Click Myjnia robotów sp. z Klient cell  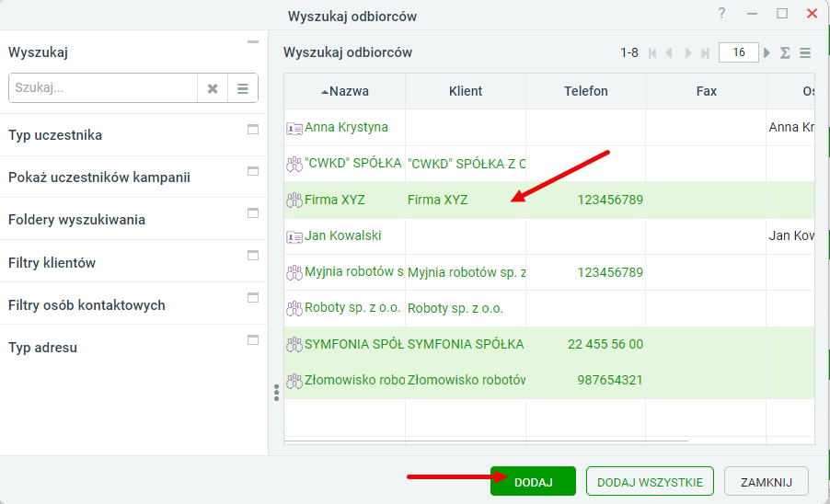pos(467,272)
